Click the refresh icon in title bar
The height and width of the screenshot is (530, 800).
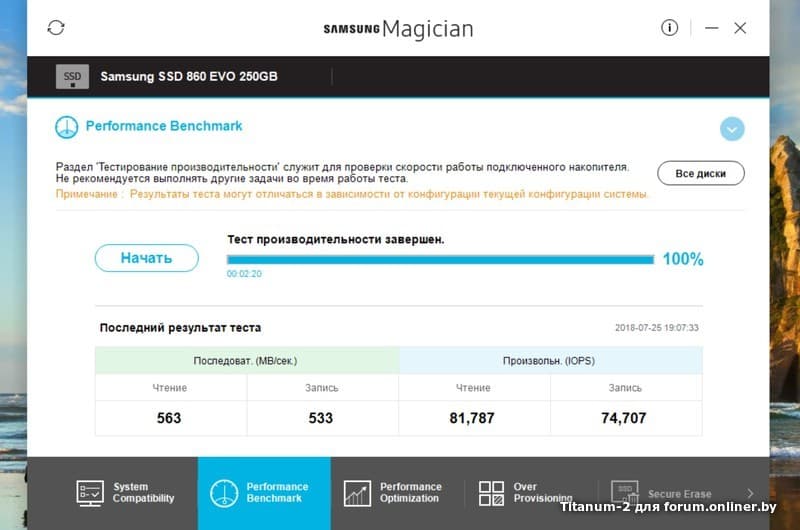(x=56, y=28)
